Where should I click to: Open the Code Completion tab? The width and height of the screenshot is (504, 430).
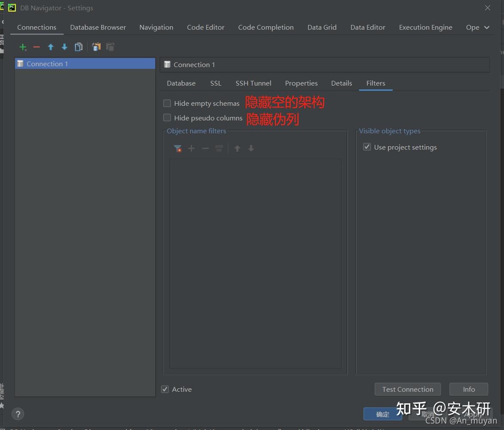(266, 28)
